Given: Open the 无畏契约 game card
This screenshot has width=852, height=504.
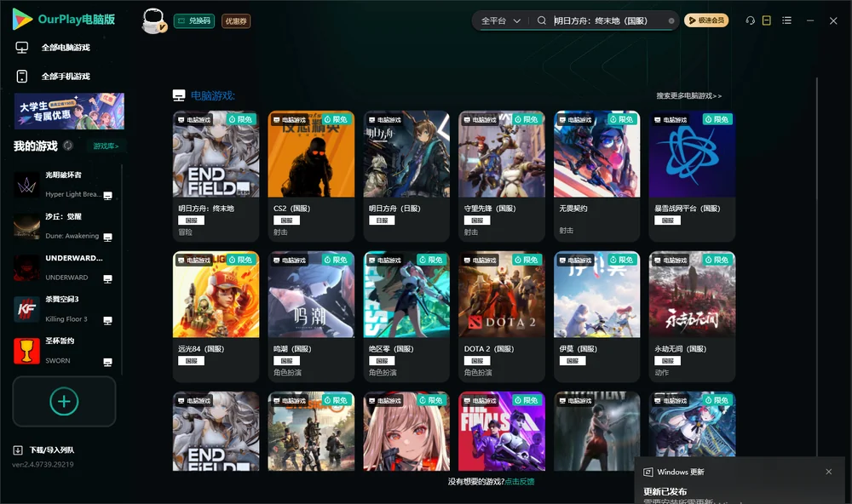Looking at the screenshot, I should [x=596, y=176].
